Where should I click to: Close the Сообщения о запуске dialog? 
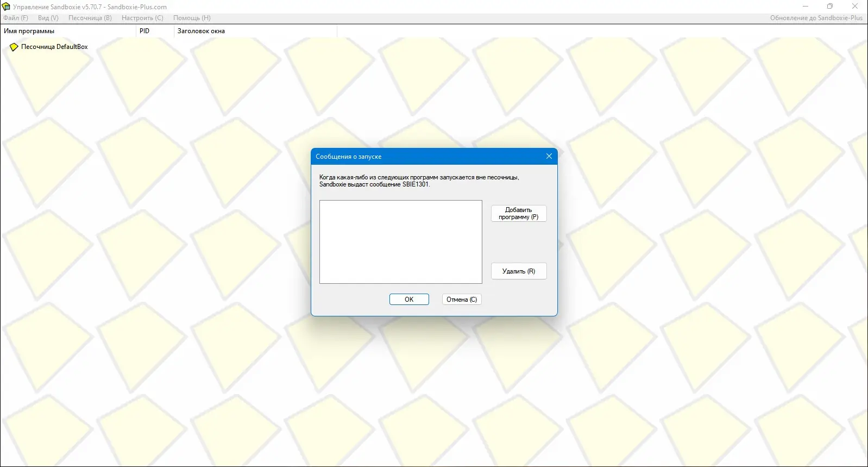(549, 156)
